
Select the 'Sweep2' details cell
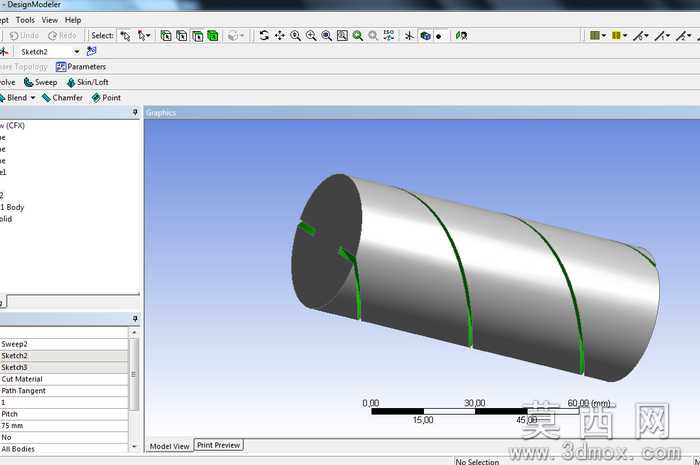tap(64, 344)
